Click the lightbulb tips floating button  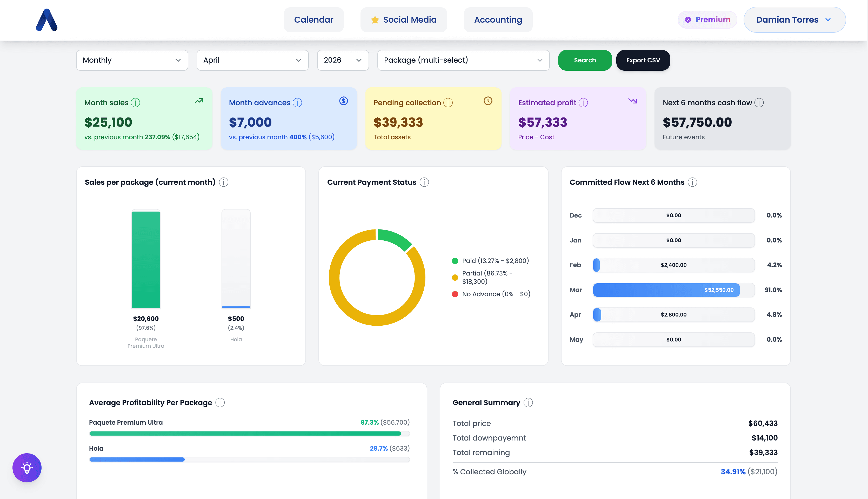[x=27, y=468]
